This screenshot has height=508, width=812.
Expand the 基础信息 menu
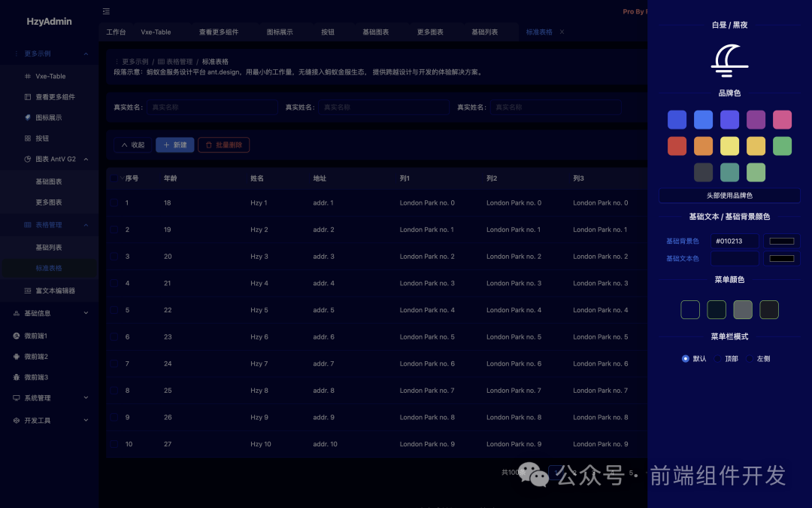pos(86,313)
